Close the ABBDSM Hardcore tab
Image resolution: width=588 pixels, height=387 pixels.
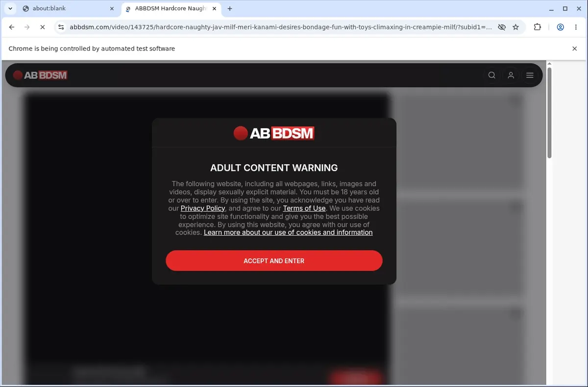(x=214, y=8)
